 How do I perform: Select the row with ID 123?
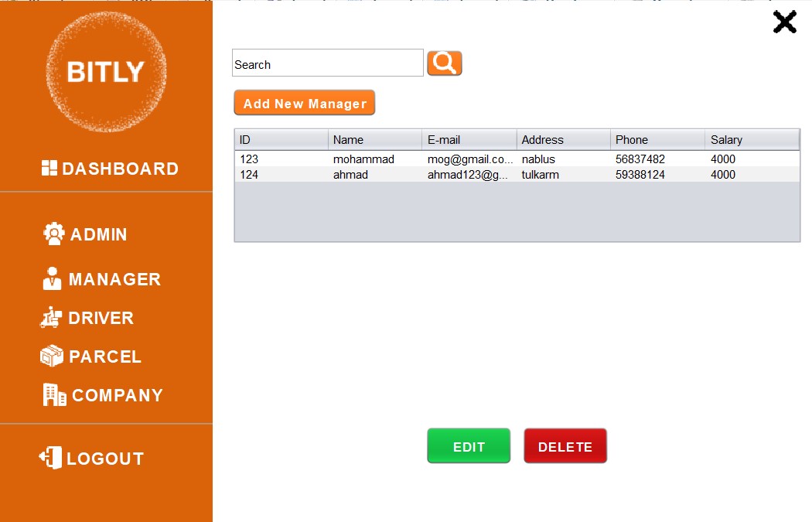(517, 159)
